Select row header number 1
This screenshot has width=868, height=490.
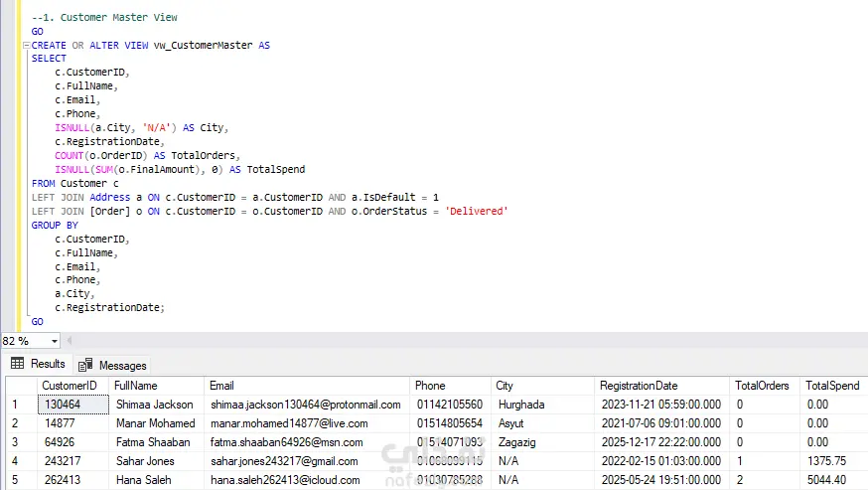click(22, 405)
